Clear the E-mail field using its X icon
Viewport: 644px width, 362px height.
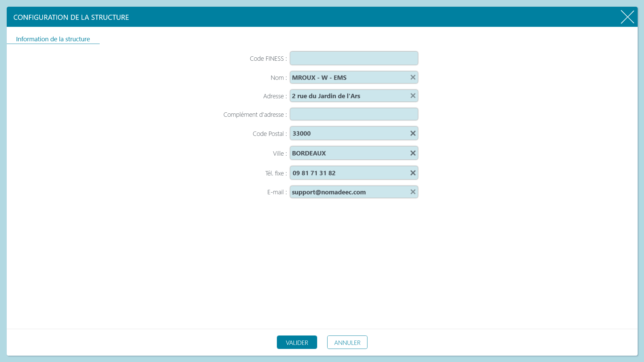pos(413,192)
